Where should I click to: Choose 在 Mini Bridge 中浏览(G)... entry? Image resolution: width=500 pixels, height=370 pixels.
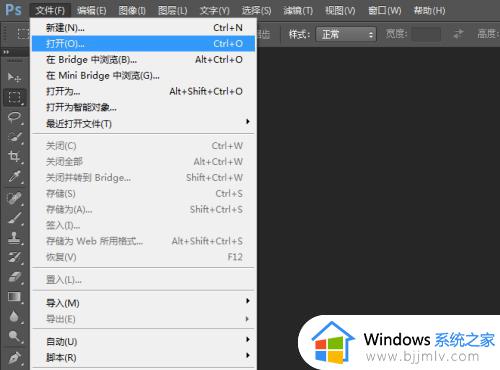click(144, 76)
